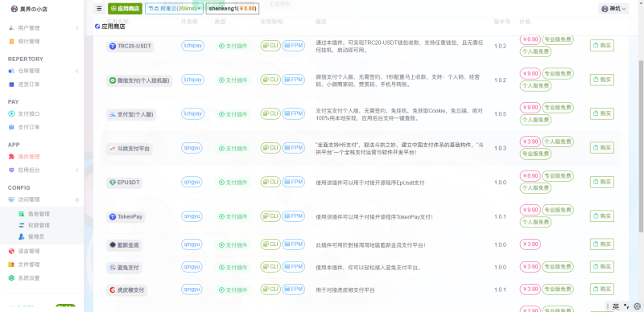Collapse the 访问管理 section
Viewport: 644px width, 312px height.
click(x=76, y=199)
